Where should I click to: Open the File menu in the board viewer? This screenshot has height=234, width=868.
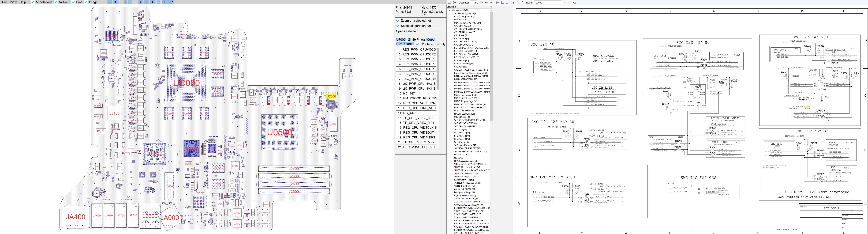pyautogui.click(x=5, y=2)
